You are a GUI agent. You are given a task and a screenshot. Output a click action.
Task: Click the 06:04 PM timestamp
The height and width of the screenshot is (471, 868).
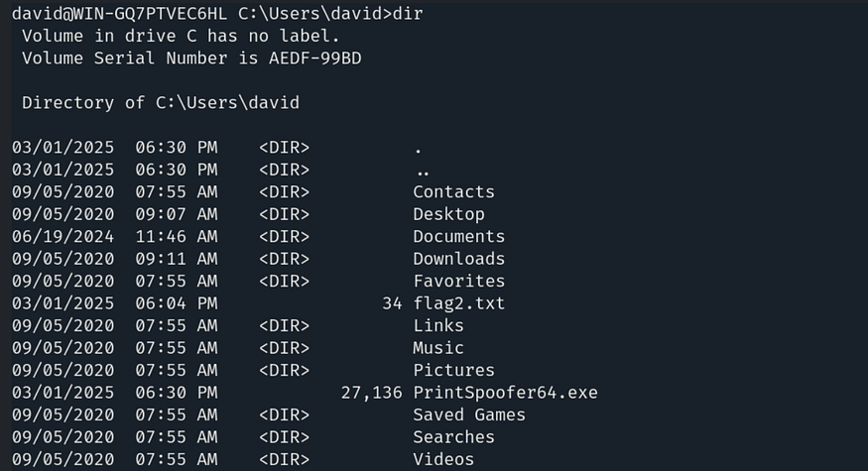(176, 303)
